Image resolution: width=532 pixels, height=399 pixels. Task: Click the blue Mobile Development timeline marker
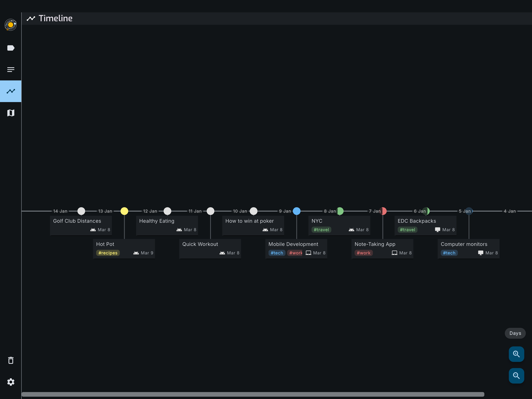tap(297, 211)
